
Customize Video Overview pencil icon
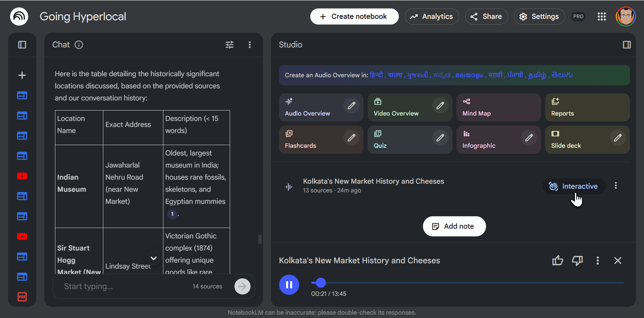[x=440, y=105]
